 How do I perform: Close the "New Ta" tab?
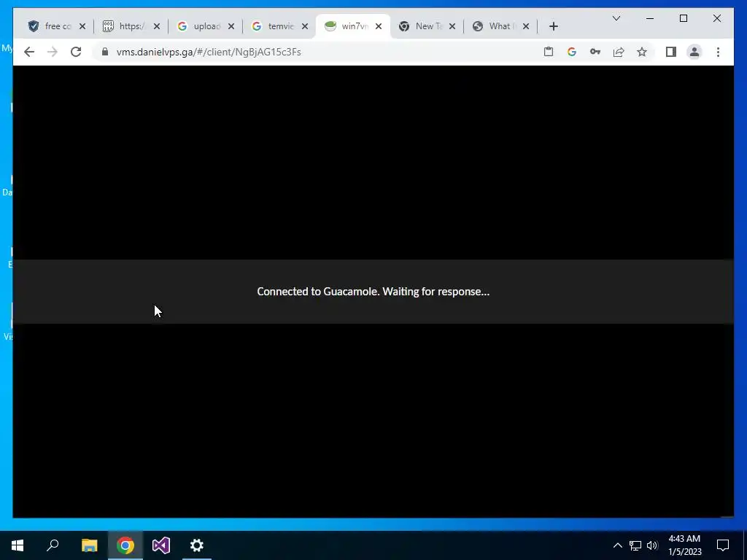[x=452, y=26]
